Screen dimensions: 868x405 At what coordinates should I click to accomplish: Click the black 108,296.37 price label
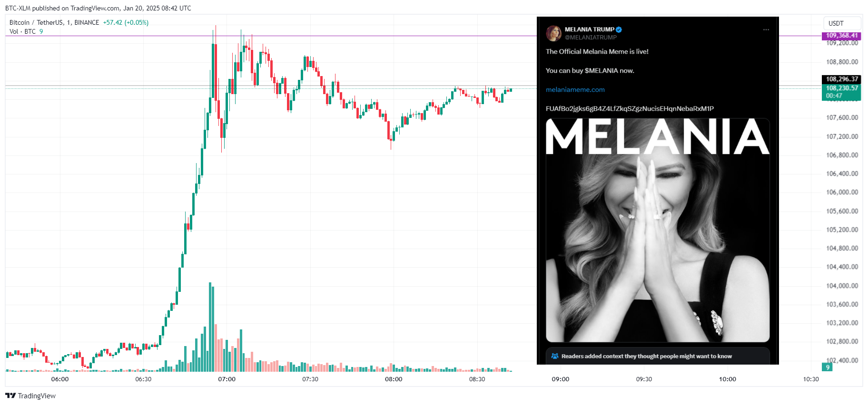[x=841, y=79]
